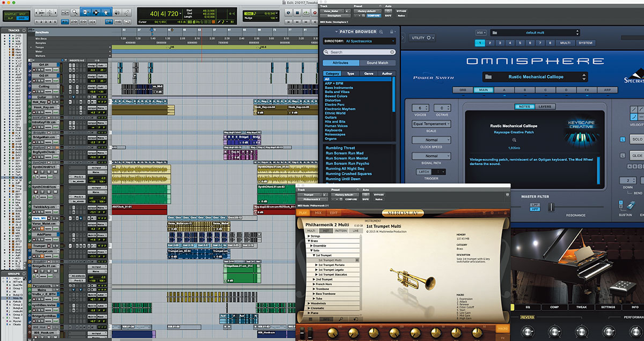Open the Clock Speed Normal dropdown
This screenshot has width=644, height=341.
[x=431, y=140]
